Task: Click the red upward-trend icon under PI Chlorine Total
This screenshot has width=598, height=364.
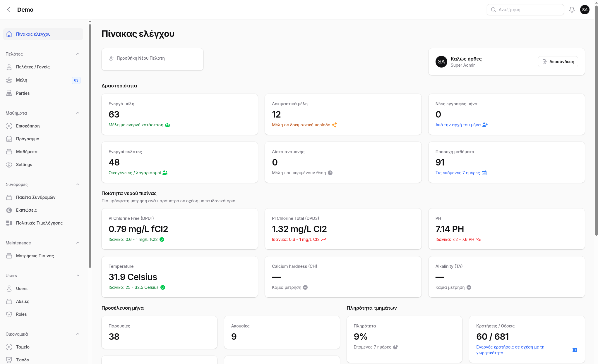Action: coord(324,239)
